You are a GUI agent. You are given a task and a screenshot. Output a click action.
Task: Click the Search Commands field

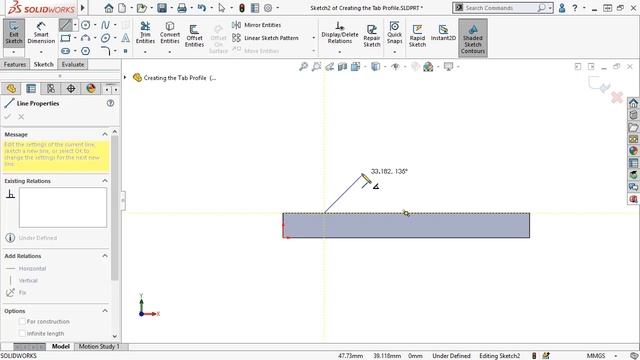click(501, 8)
